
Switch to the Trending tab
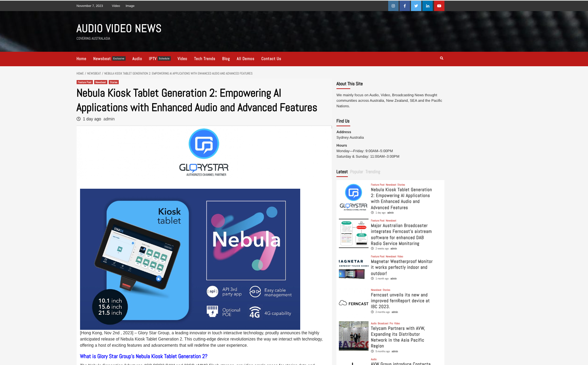coord(373,171)
